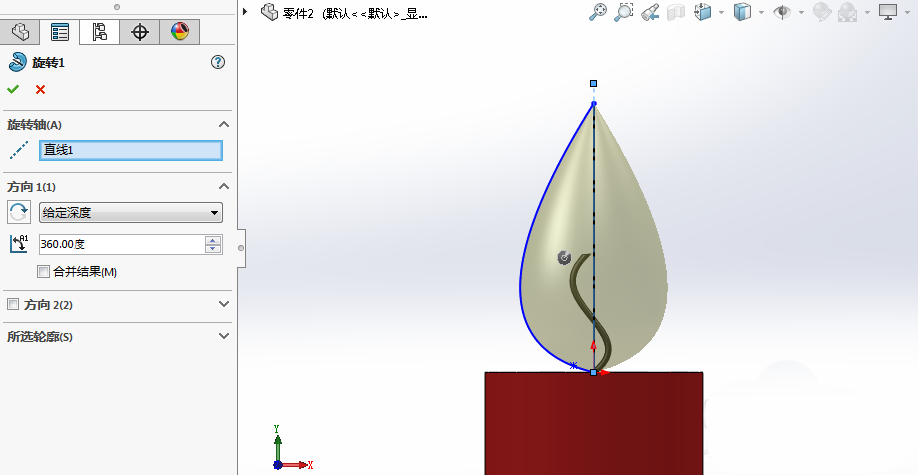Select the Zoom to Area tool
Image resolution: width=918 pixels, height=475 pixels.
coord(624,12)
